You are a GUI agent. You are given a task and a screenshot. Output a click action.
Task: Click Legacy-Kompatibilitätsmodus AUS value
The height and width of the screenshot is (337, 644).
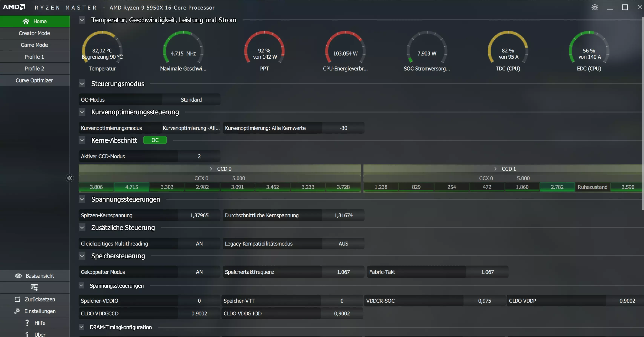click(x=343, y=243)
